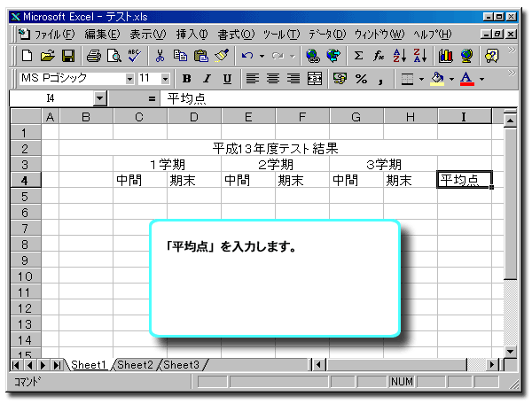Select the Format Painter brush icon
Screen dimensions: 532x404
click(x=222, y=56)
